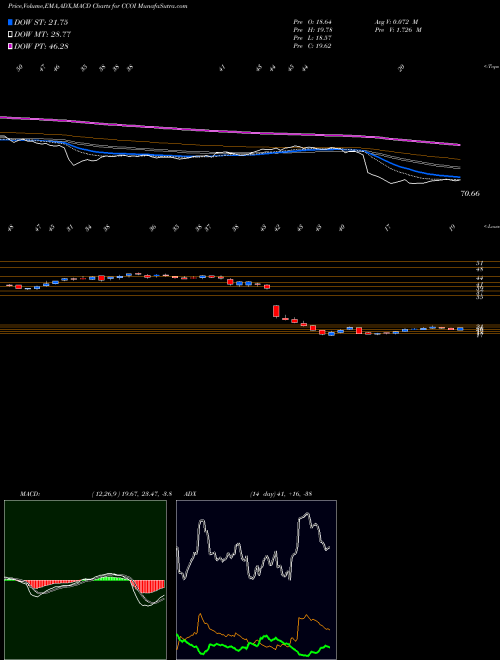500x660 pixels.
Task: Click the 'Pre H: 19.78' high value
Action: click(x=313, y=30)
